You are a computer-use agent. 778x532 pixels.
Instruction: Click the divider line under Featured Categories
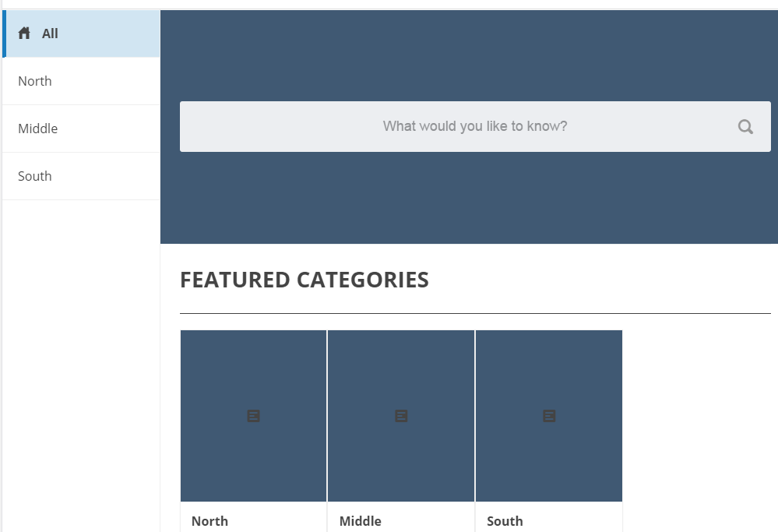coord(475,313)
